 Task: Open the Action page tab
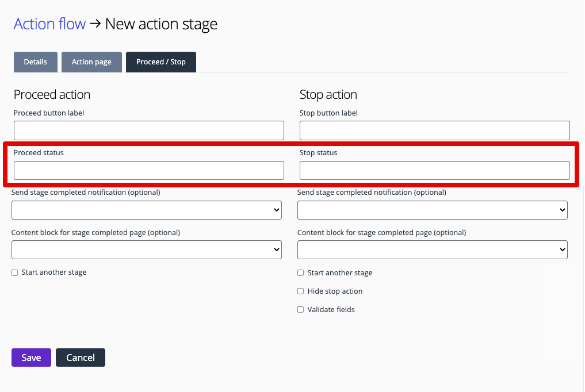(x=91, y=62)
